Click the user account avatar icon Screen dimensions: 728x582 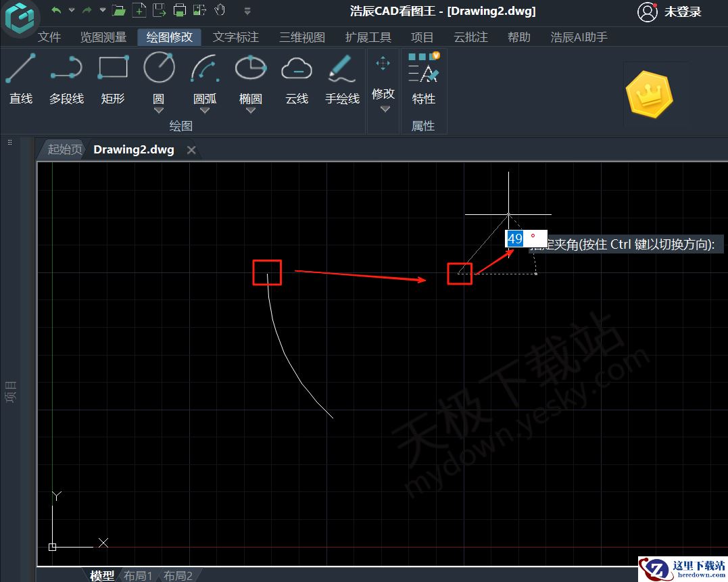click(647, 12)
